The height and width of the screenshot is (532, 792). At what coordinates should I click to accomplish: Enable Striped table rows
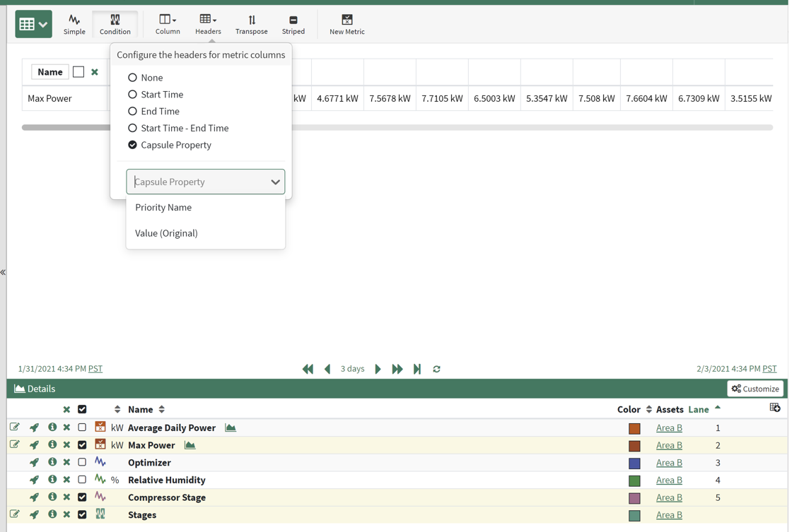293,24
